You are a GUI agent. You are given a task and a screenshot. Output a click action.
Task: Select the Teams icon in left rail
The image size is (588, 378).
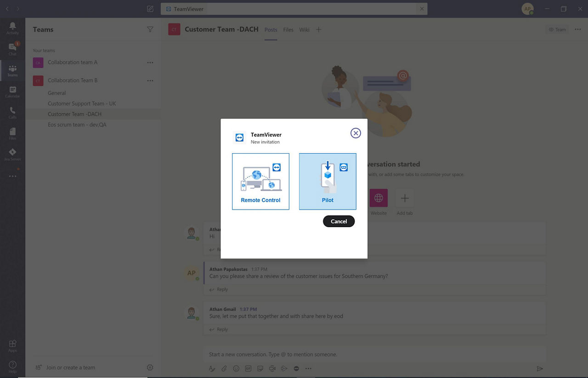click(x=12, y=70)
